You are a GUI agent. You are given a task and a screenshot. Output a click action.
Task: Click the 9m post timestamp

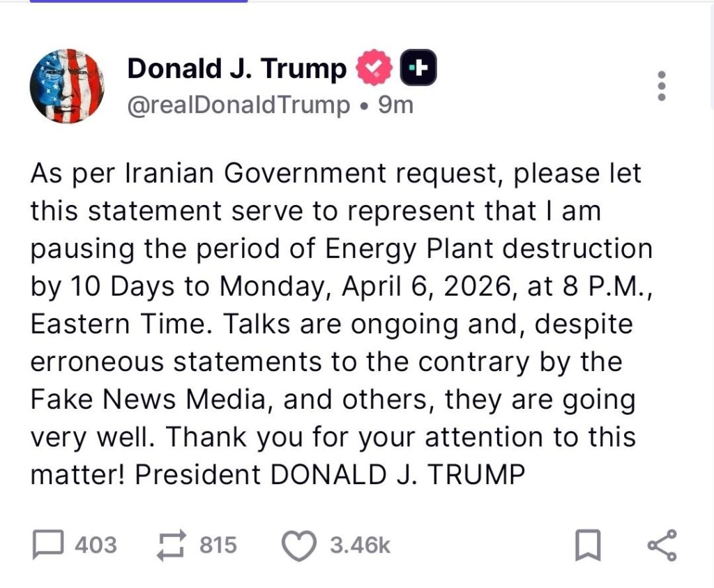pyautogui.click(x=395, y=105)
